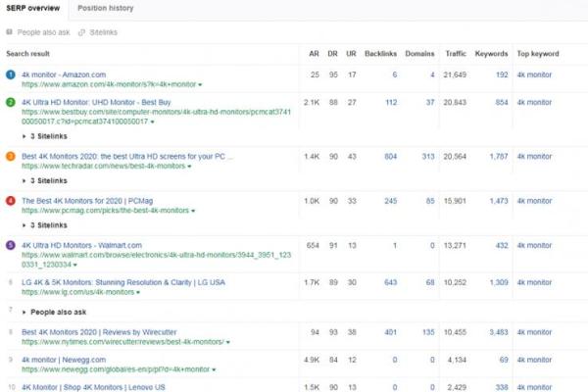Open '4k monitor - Amazon.com' result title
The width and height of the screenshot is (588, 392).
pyautogui.click(x=64, y=74)
